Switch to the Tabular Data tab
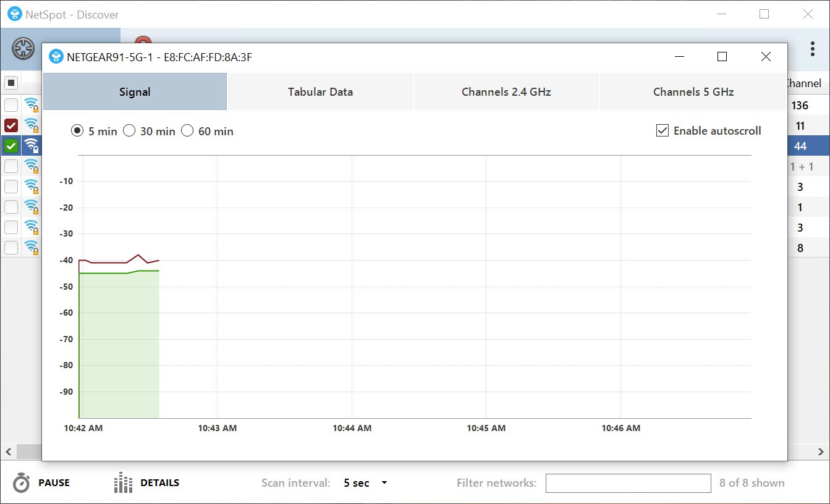830x504 pixels. (320, 92)
